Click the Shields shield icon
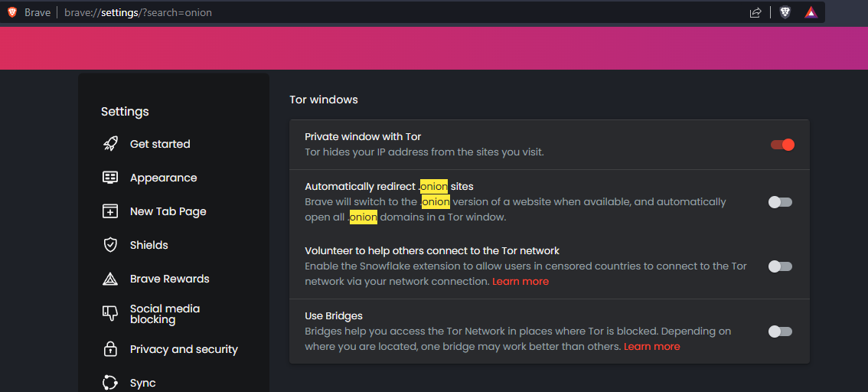Viewport: 868px width, 392px height. coord(110,245)
